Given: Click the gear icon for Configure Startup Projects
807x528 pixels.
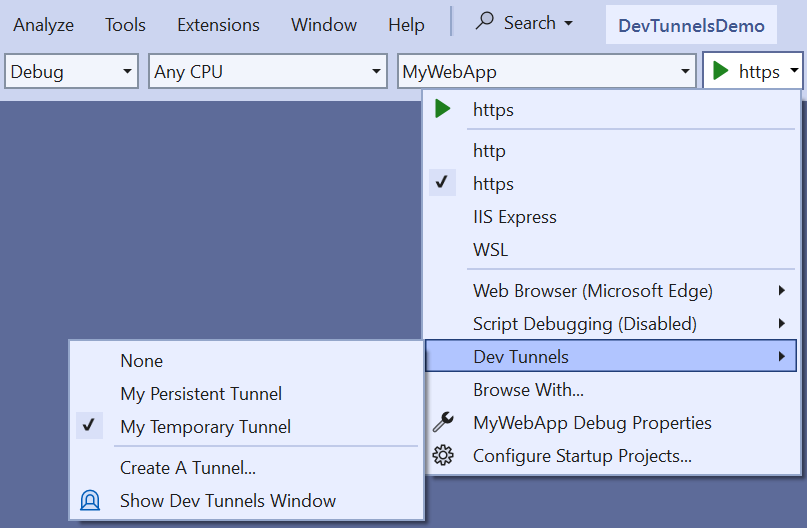Looking at the screenshot, I should [x=442, y=456].
